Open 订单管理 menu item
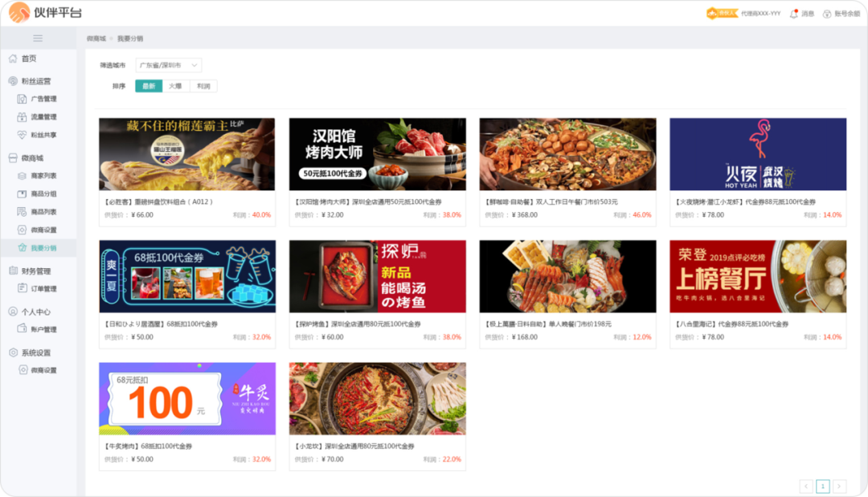The height and width of the screenshot is (497, 868). click(x=43, y=289)
